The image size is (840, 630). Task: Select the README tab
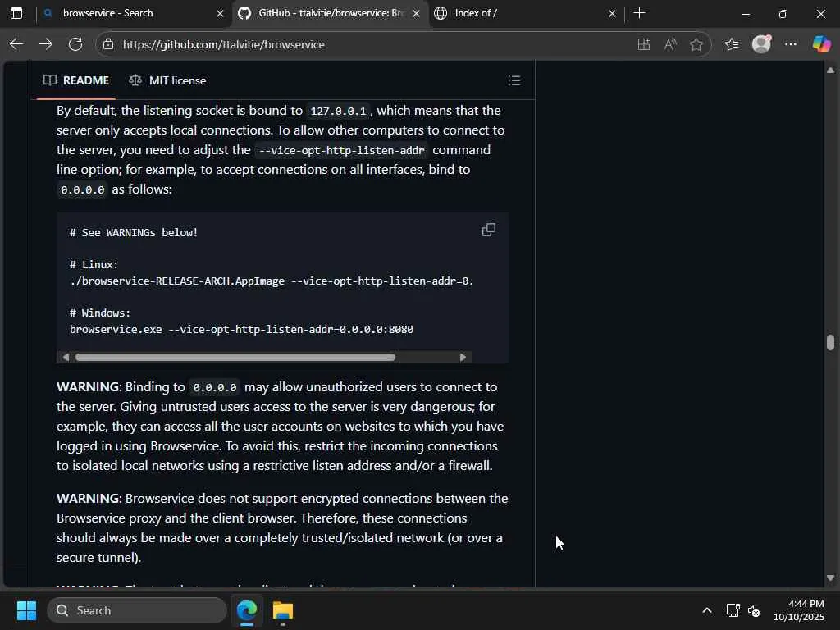point(76,80)
